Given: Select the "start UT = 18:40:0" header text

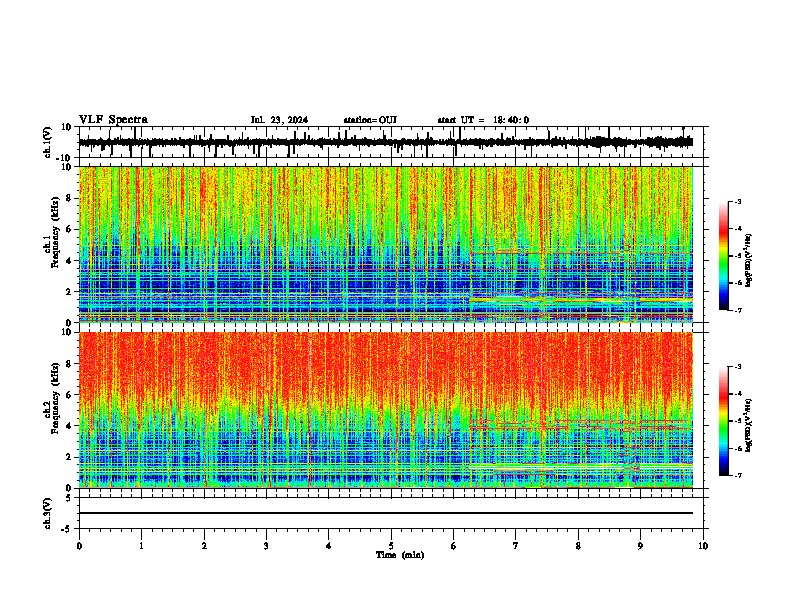Looking at the screenshot, I should tap(483, 120).
